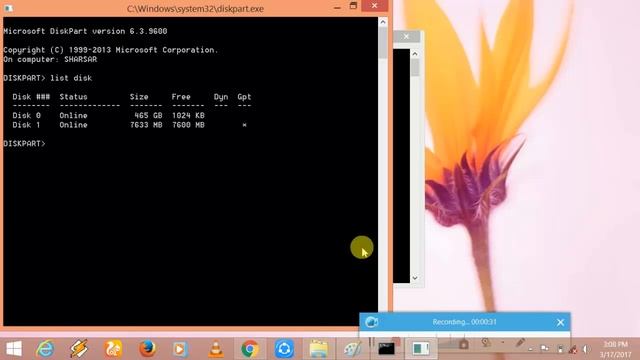
Task: Click the 'SHARSAR' computer name text
Action: (80, 60)
